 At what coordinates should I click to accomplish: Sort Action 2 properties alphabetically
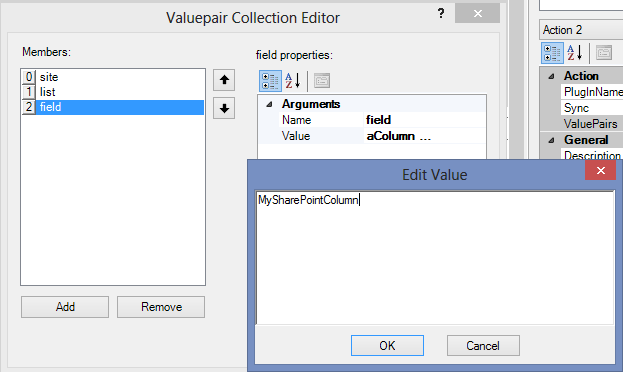tap(575, 53)
